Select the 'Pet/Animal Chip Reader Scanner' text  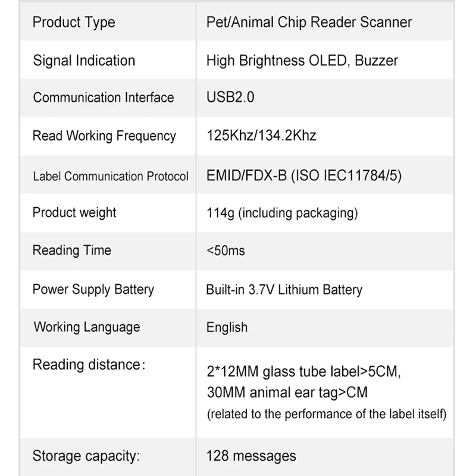[309, 23]
